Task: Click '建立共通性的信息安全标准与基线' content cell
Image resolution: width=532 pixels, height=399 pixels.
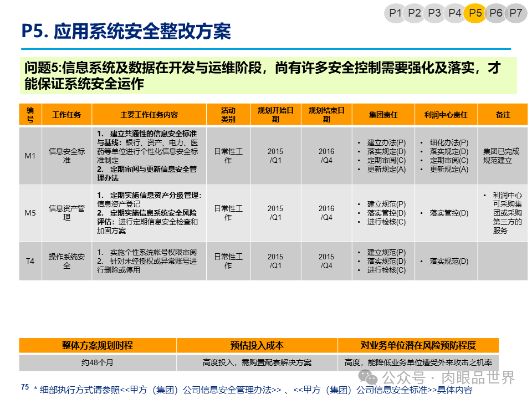Action: (149, 156)
